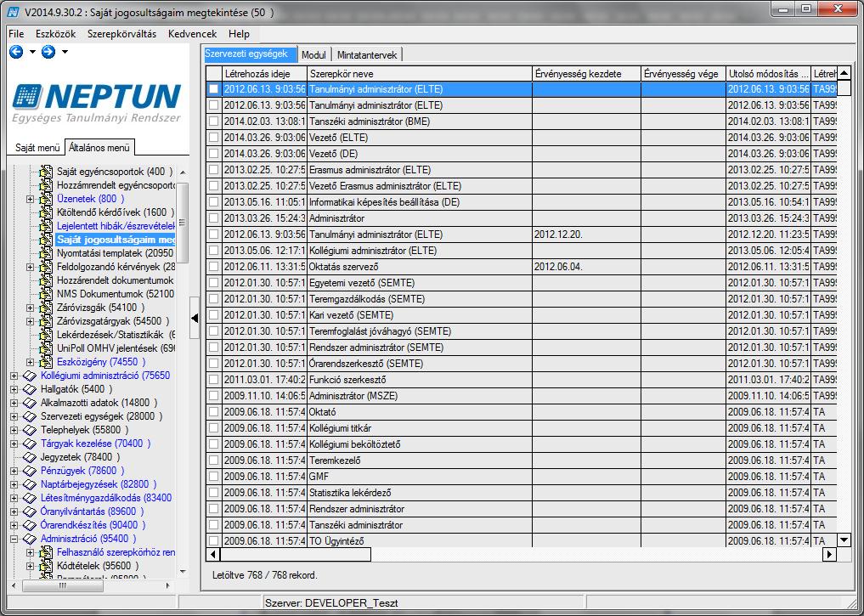Open the Eszközök menu
Screen dimensions: 864x616
click(x=56, y=34)
